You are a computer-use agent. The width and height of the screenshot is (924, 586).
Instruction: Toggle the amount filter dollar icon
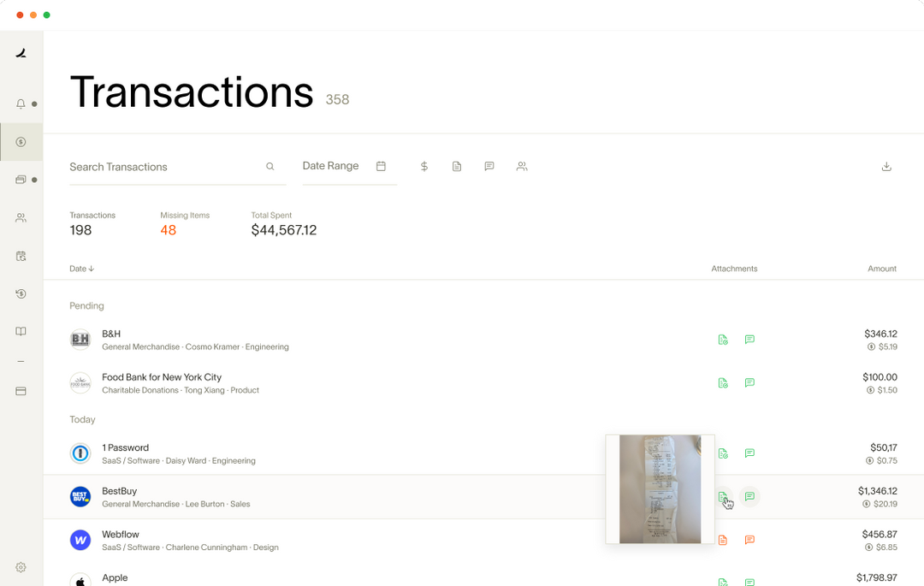point(424,166)
